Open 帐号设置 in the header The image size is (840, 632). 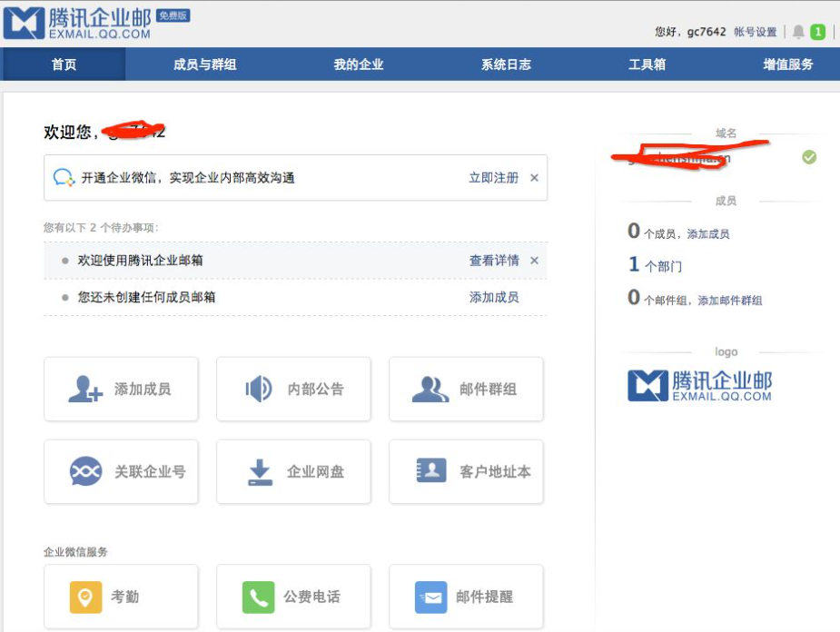(x=755, y=32)
